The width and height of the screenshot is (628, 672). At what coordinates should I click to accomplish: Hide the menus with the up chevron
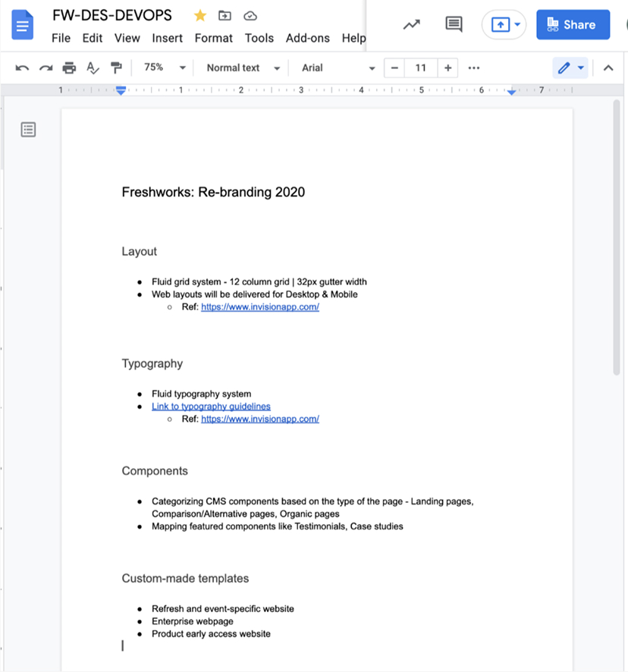tap(608, 68)
